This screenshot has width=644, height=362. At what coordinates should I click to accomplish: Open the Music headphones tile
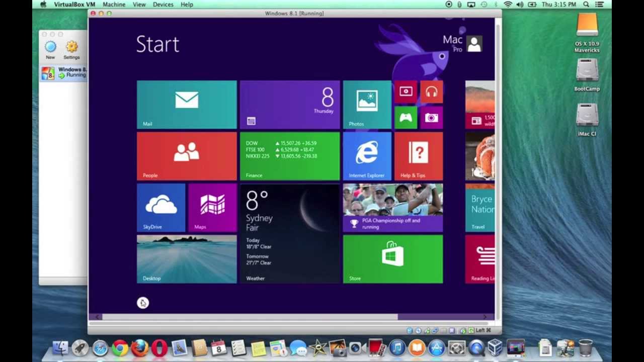pos(432,92)
